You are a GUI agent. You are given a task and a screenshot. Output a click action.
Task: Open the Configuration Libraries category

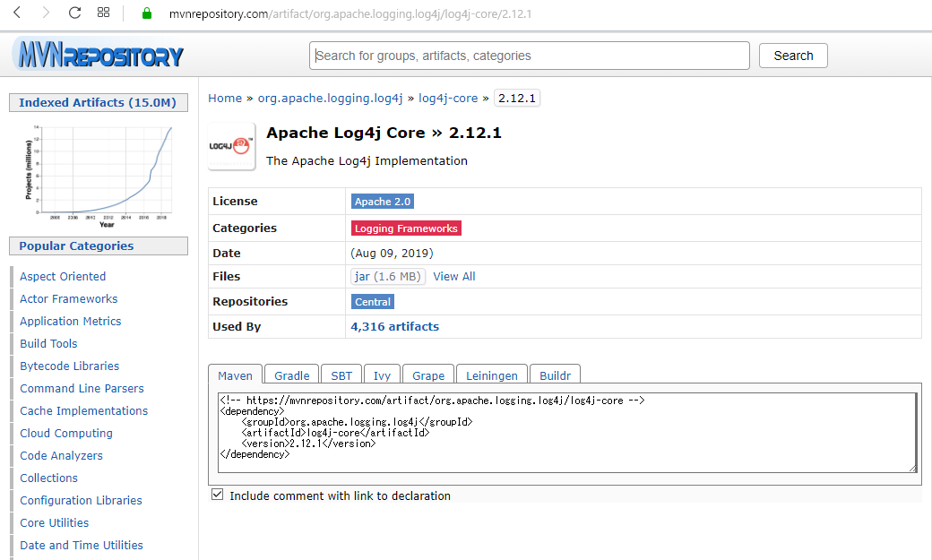(81, 501)
